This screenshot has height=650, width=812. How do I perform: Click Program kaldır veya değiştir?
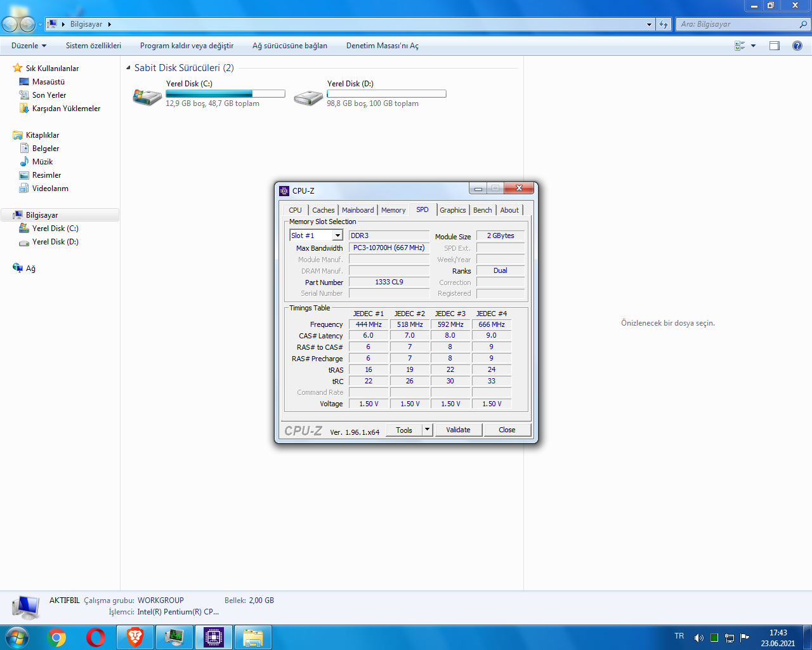187,46
